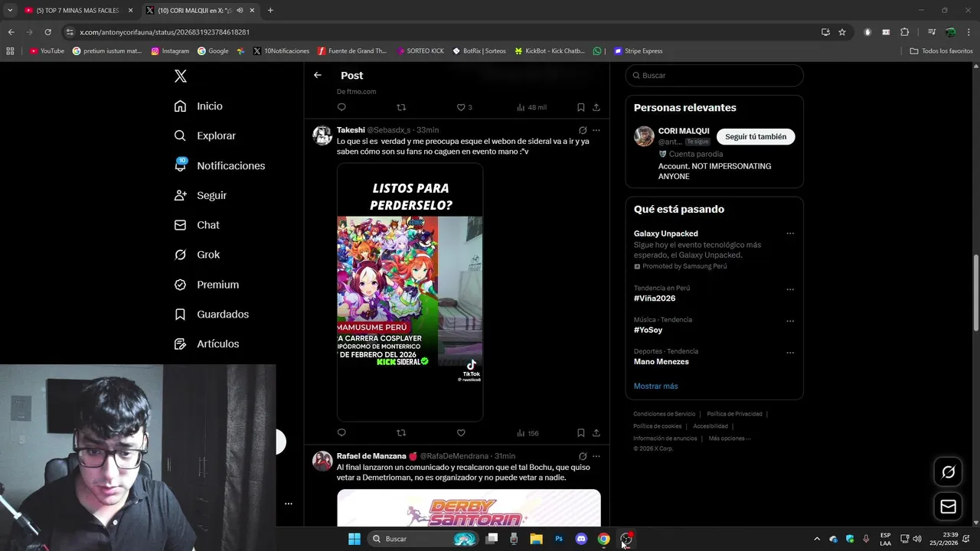
Task: Open Discord from the Windows taskbar
Action: pos(581,539)
